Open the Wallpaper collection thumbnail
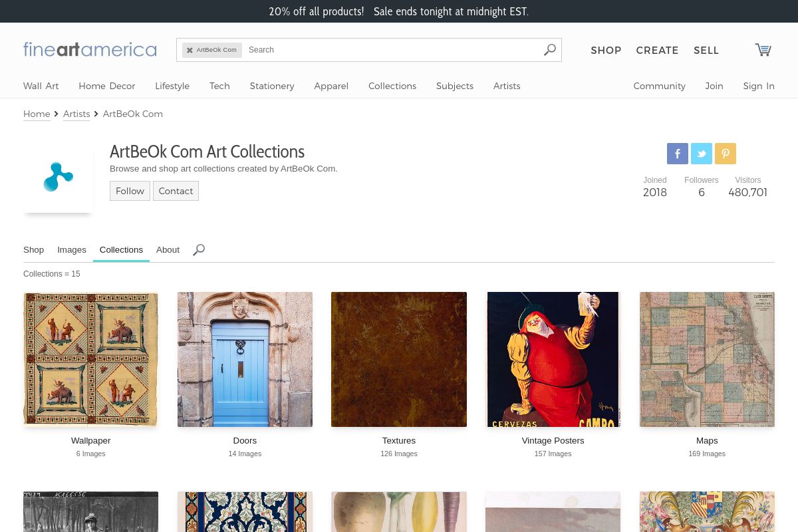 90,359
